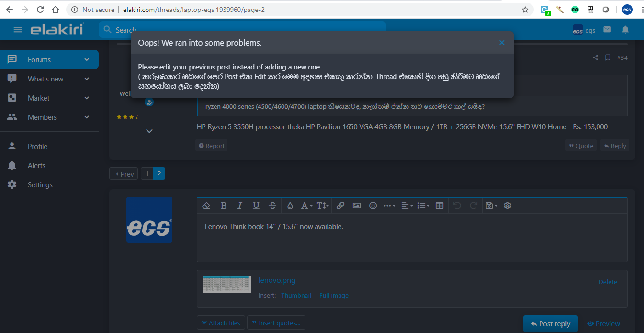The image size is (644, 333).
Task: Toggle strikethrough formatting in the editor
Action: 272,206
